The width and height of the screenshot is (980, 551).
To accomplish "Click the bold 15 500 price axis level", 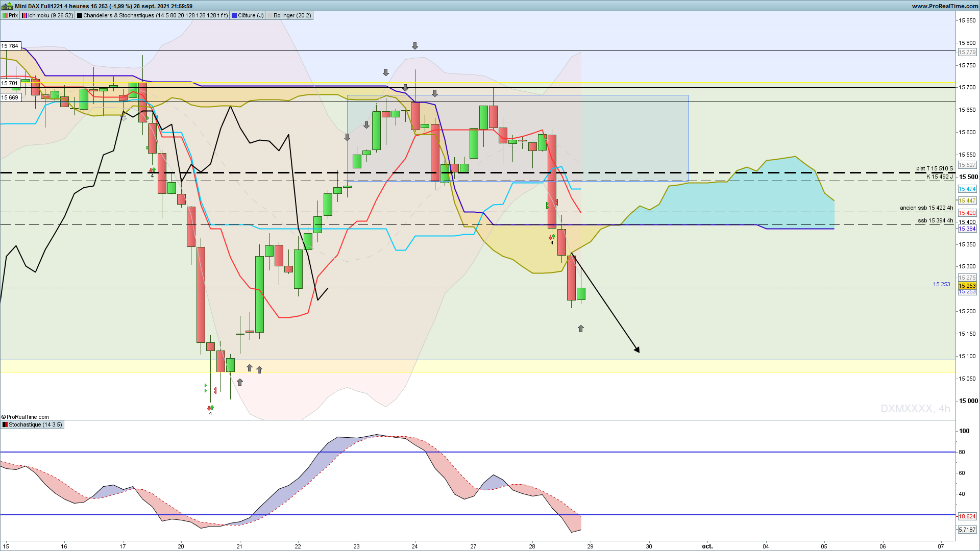I will click(x=968, y=178).
